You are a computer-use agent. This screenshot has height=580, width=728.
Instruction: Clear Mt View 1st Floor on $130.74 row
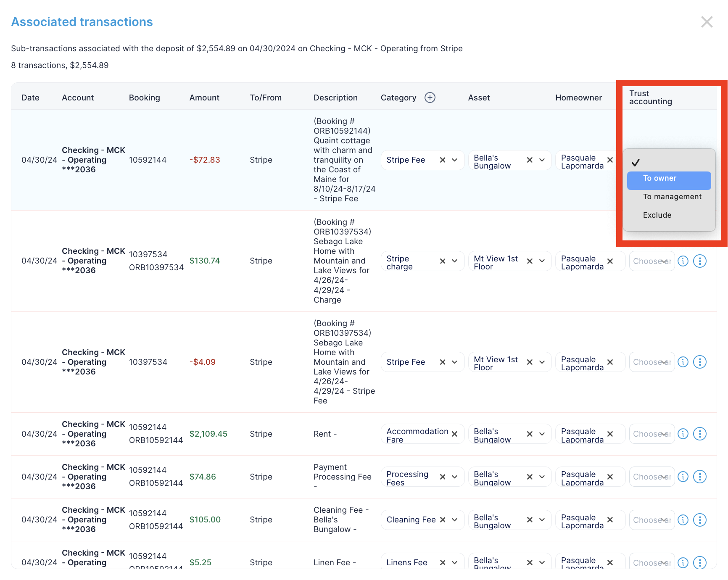530,261
